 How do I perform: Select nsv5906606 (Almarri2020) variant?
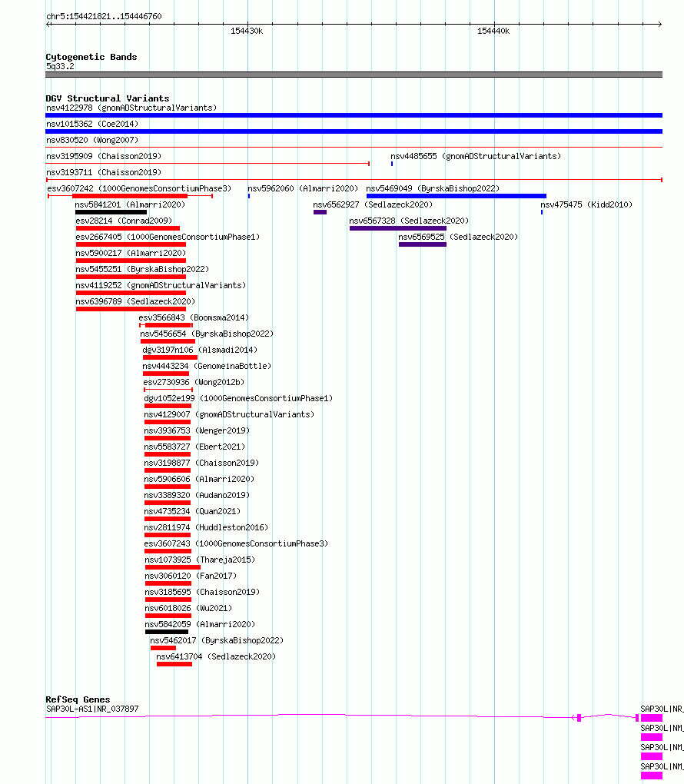(199, 479)
